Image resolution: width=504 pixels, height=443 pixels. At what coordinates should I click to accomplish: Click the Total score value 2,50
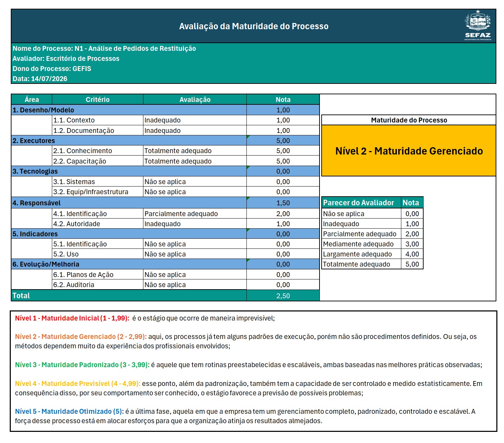[x=283, y=296]
